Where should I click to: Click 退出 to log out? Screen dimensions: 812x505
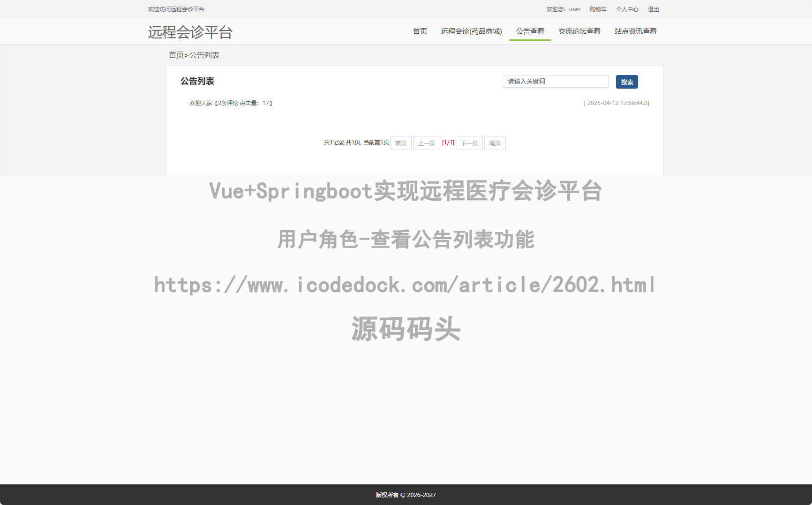pyautogui.click(x=653, y=9)
